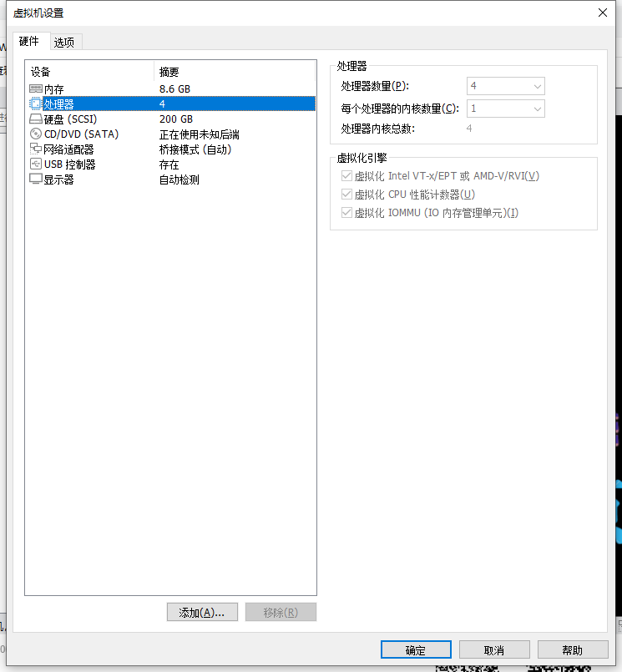Image resolution: width=622 pixels, height=672 pixels.
Task: Click the processor (处理器) chip icon
Action: tap(36, 104)
